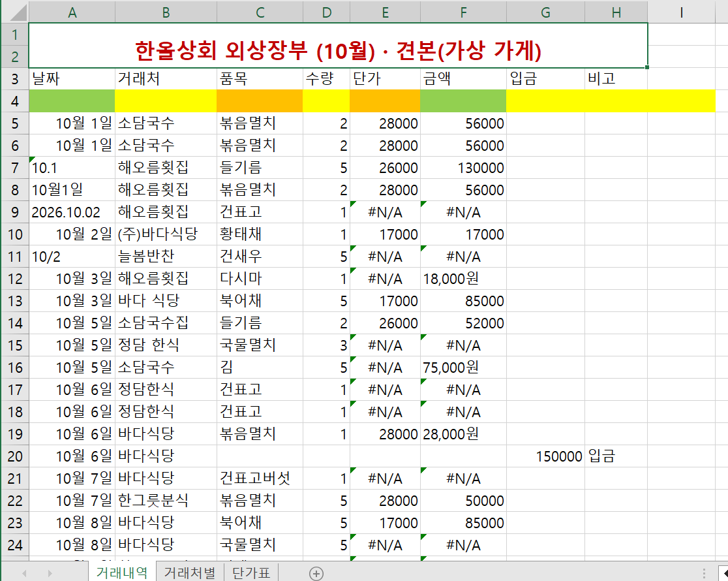Click the 늘봄반찬 cell
The height and width of the screenshot is (581, 728).
click(x=166, y=256)
